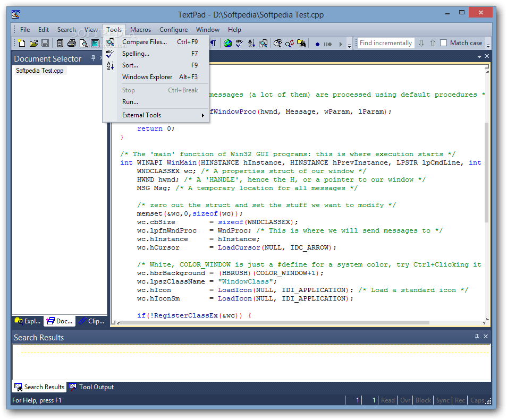Open the document window list dropdown arrow
Viewport: 507px width, 420px height.
[x=479, y=56]
